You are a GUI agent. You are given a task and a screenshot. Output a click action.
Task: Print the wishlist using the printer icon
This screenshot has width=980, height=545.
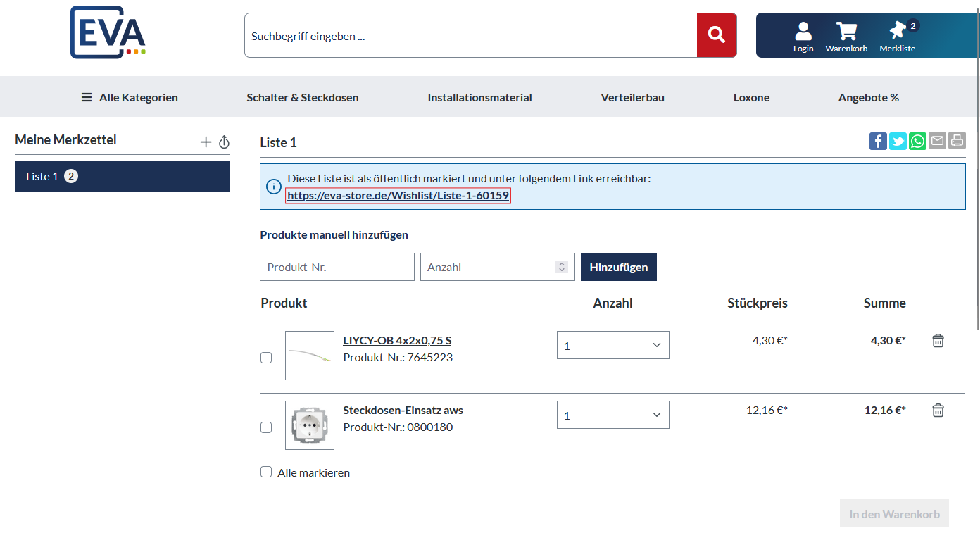[957, 142]
